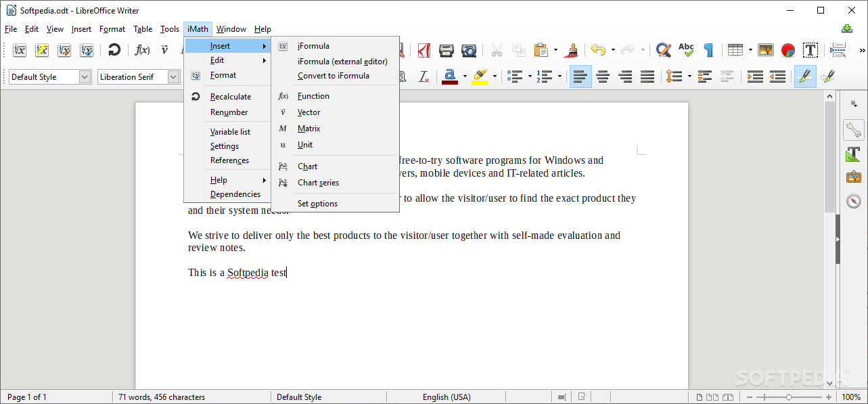Expand the hidden toolbar buttons chevron

click(x=862, y=50)
